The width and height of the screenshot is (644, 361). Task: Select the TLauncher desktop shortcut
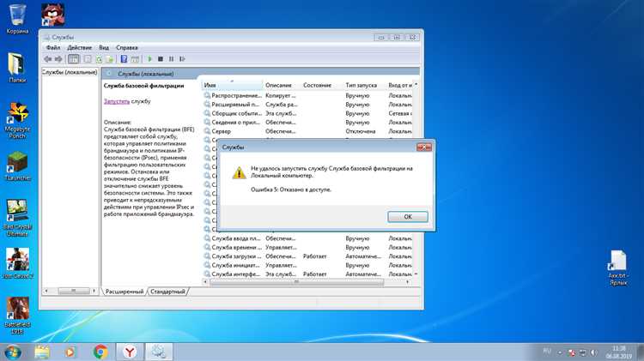click(17, 165)
